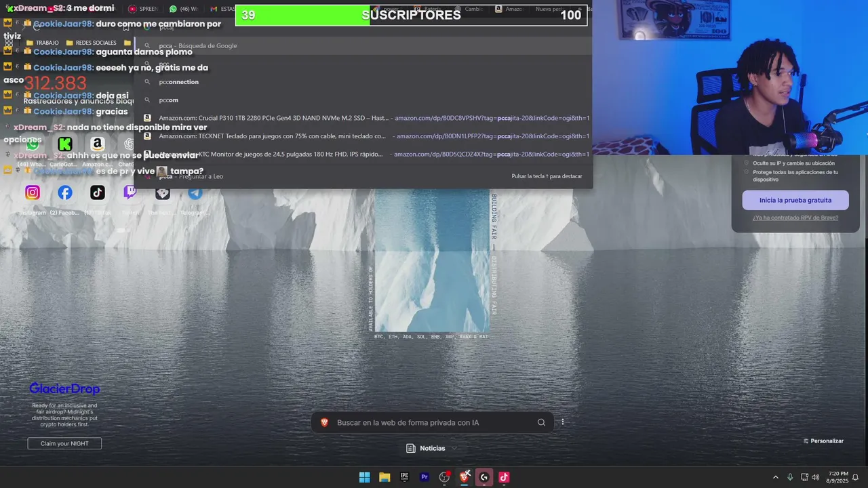Open the notification bell in the taskbar
The image size is (868, 488).
855,477
